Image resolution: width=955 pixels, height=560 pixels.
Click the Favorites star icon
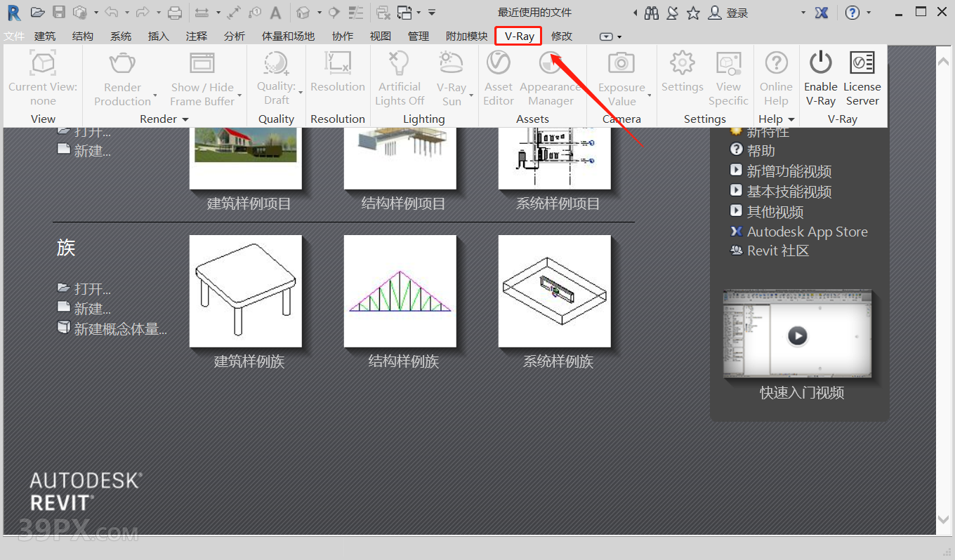693,13
